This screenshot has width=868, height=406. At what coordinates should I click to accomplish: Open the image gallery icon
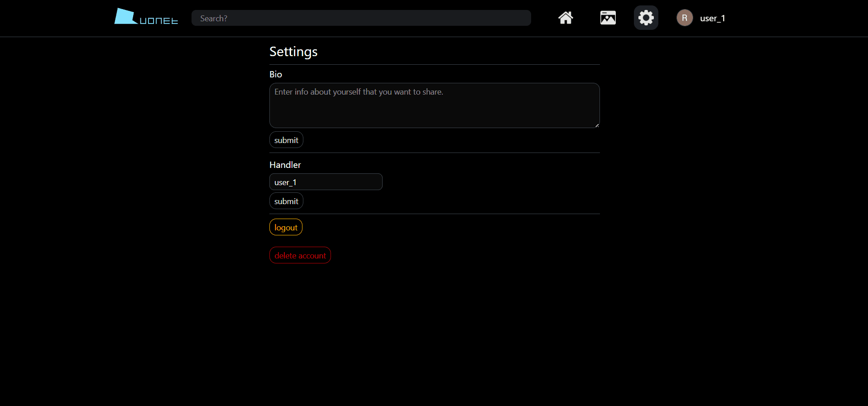608,18
